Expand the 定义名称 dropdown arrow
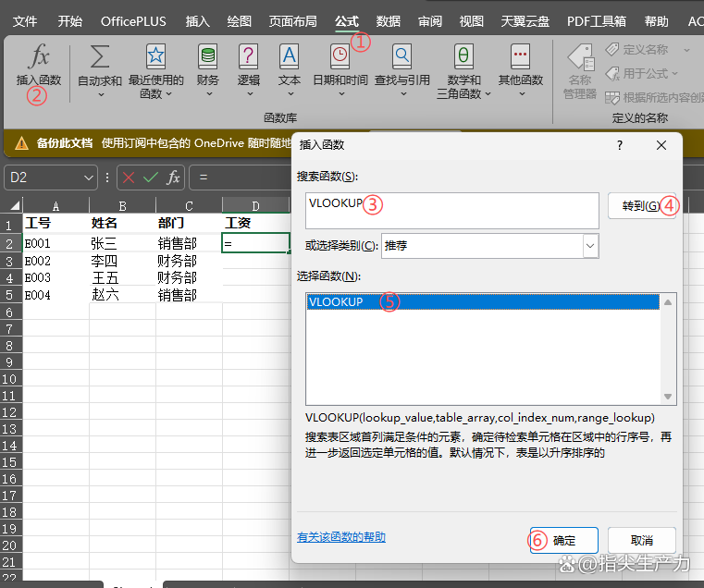 point(686,50)
